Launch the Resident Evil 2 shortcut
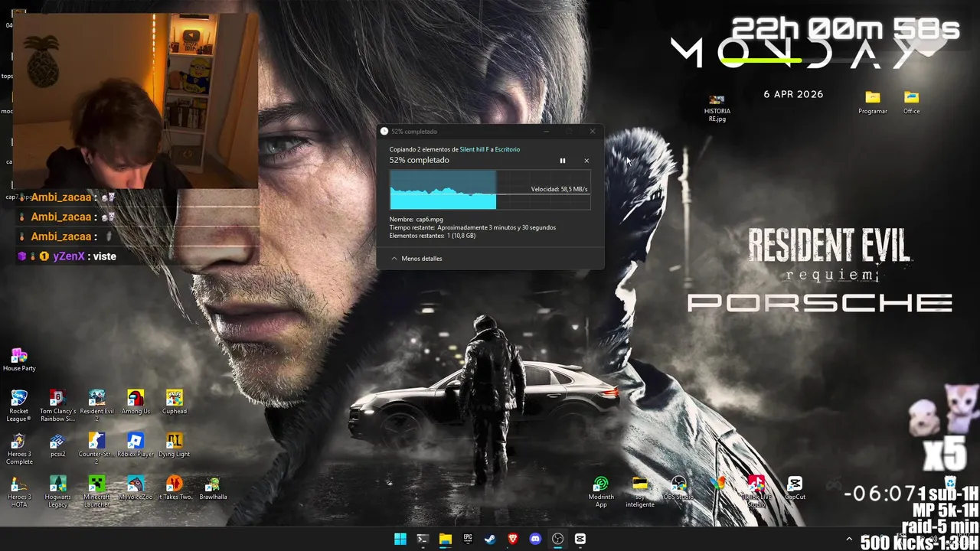The width and height of the screenshot is (980, 551). 96,405
